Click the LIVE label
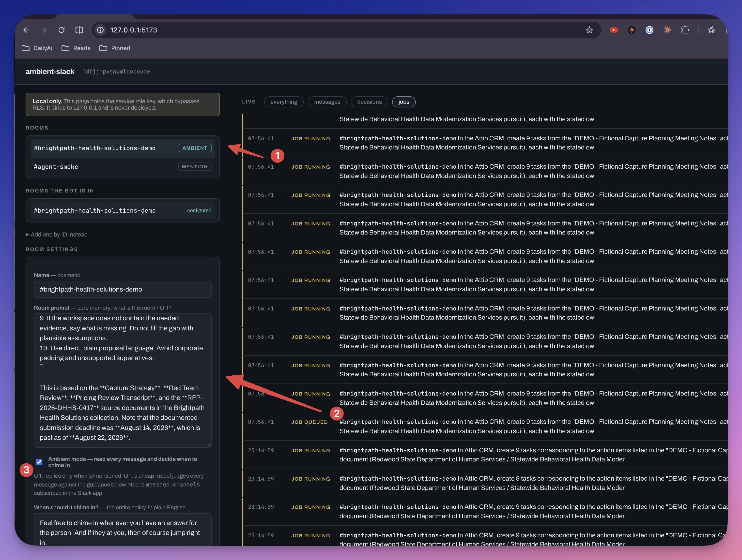The height and width of the screenshot is (560, 742). (x=249, y=102)
